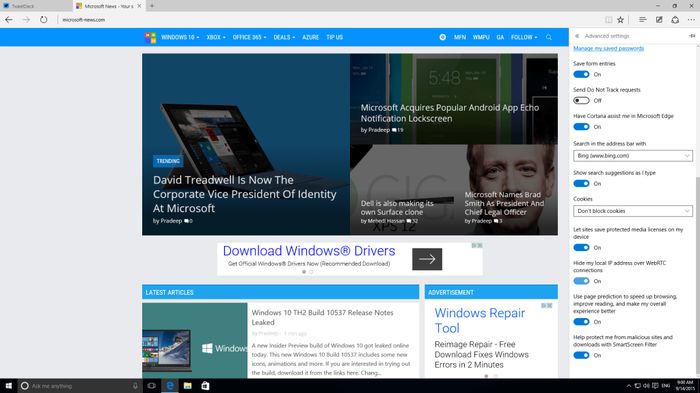This screenshot has width=700, height=393.
Task: Open a new tab with plus button
Action: tap(152, 6)
